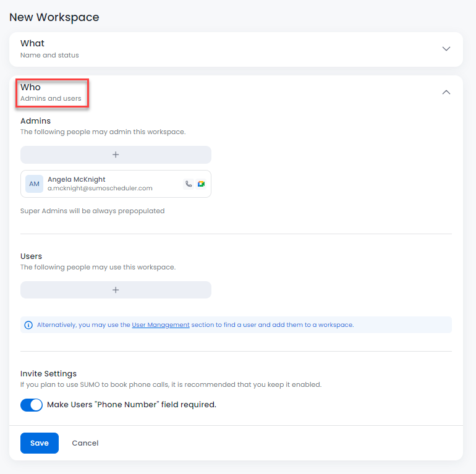This screenshot has height=474, width=476.
Task: Open the User Management link
Action: coord(161,324)
